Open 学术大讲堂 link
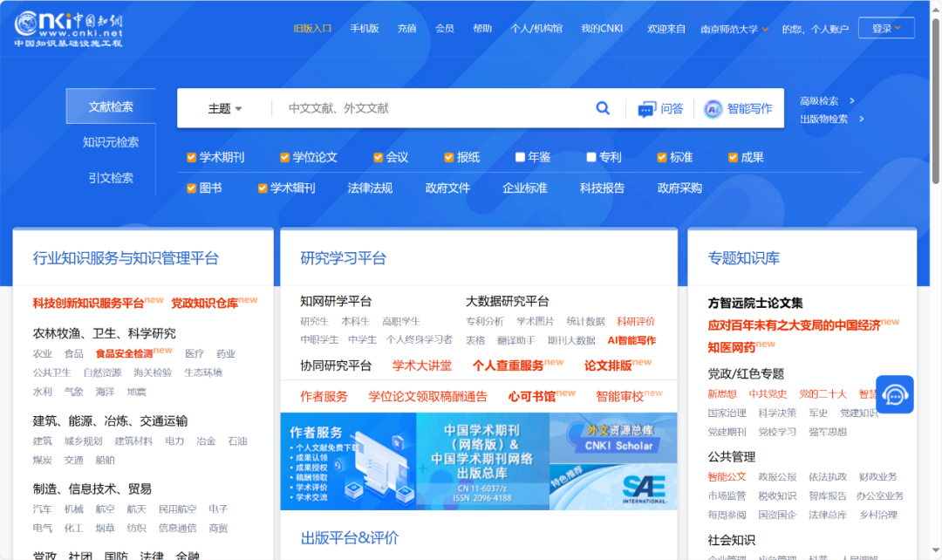942x560 pixels. pos(422,365)
